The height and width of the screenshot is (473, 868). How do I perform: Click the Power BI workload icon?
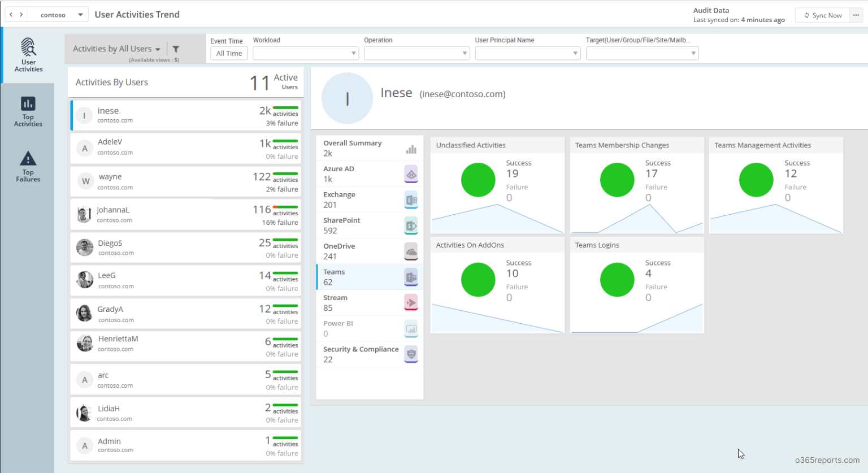411,328
